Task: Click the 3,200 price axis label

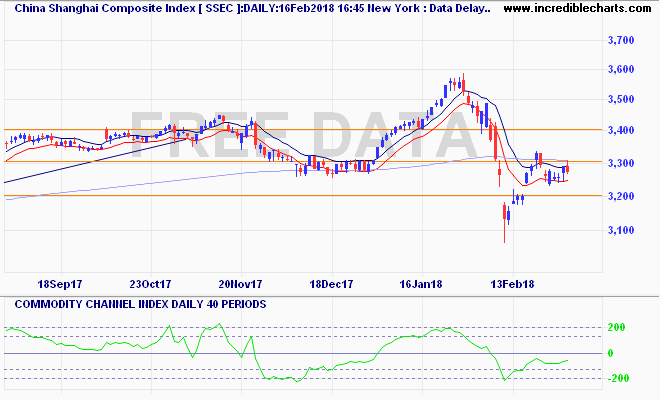Action: 621,197
